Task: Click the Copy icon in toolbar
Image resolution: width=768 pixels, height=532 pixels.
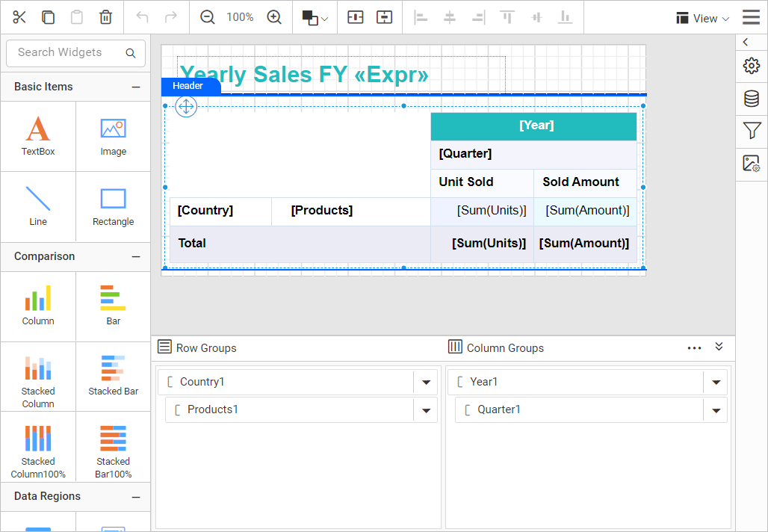Action: point(48,17)
